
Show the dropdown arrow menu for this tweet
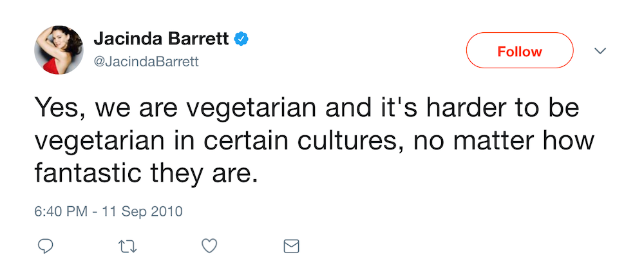600,50
